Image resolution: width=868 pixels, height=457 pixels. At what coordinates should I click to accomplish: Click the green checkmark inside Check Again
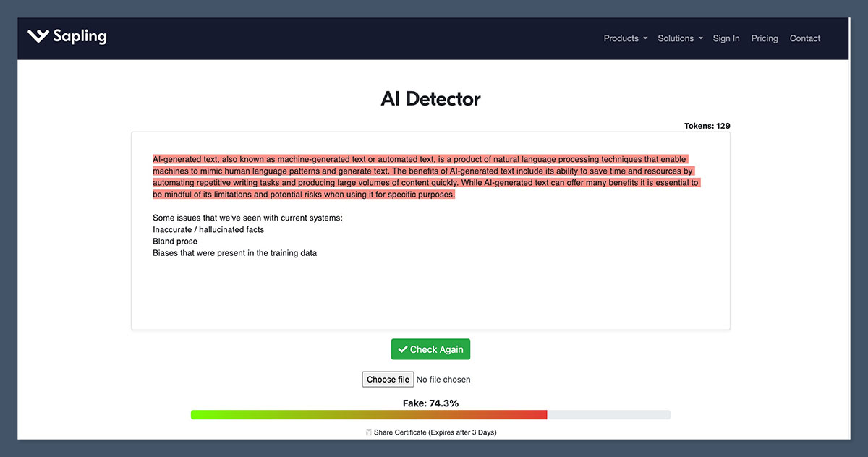(404, 349)
